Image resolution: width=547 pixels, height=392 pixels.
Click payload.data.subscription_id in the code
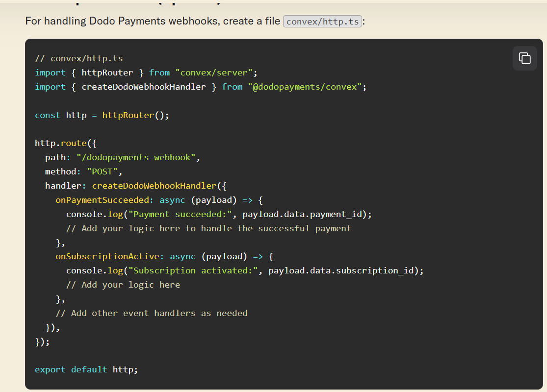341,271
